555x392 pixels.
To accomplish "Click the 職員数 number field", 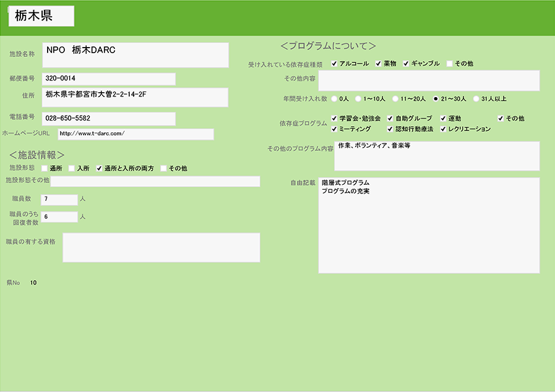I will pyautogui.click(x=59, y=199).
